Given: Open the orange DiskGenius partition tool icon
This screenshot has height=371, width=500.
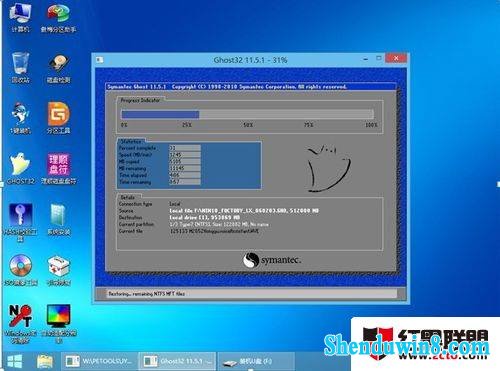Looking at the screenshot, I should (58, 118).
